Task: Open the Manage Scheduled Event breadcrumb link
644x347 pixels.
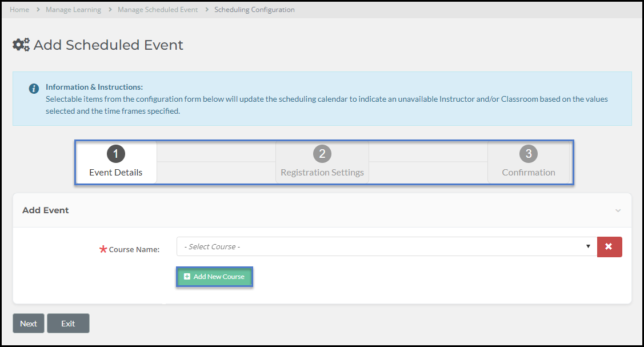Action: coord(158,9)
